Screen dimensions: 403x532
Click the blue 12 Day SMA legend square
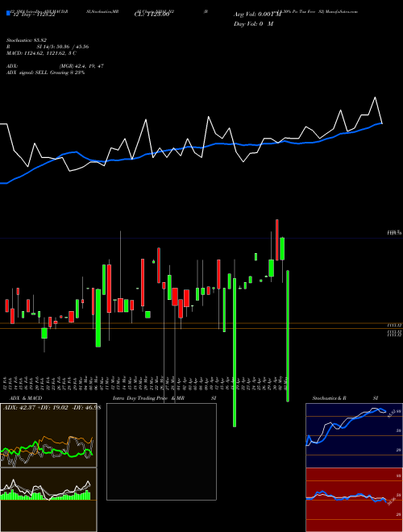tap(8, 13)
